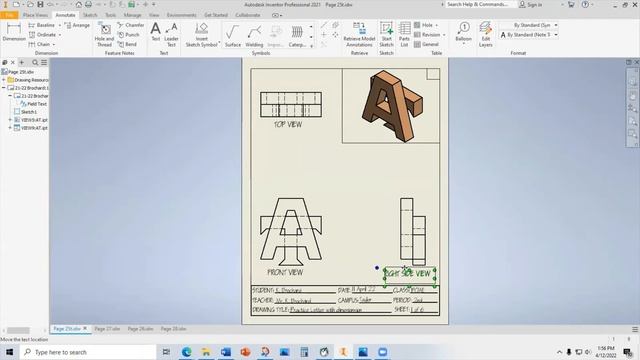Screen dimensions: 640x360
Task: Add a new browser panel tab
Action: click(22, 62)
